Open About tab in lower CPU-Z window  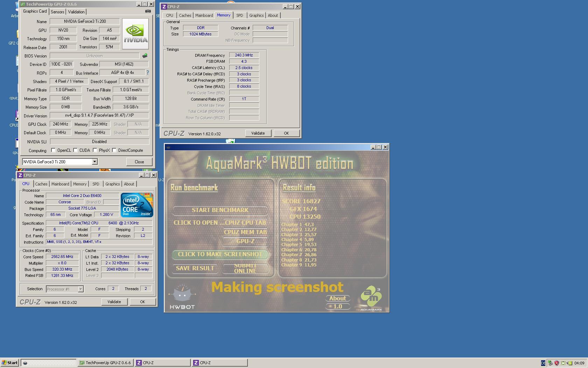129,184
